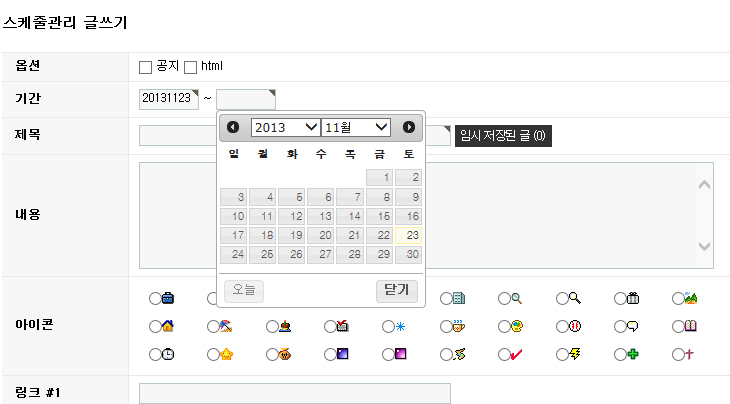Open the year 2013 dropdown
730x404 pixels.
(x=285, y=127)
